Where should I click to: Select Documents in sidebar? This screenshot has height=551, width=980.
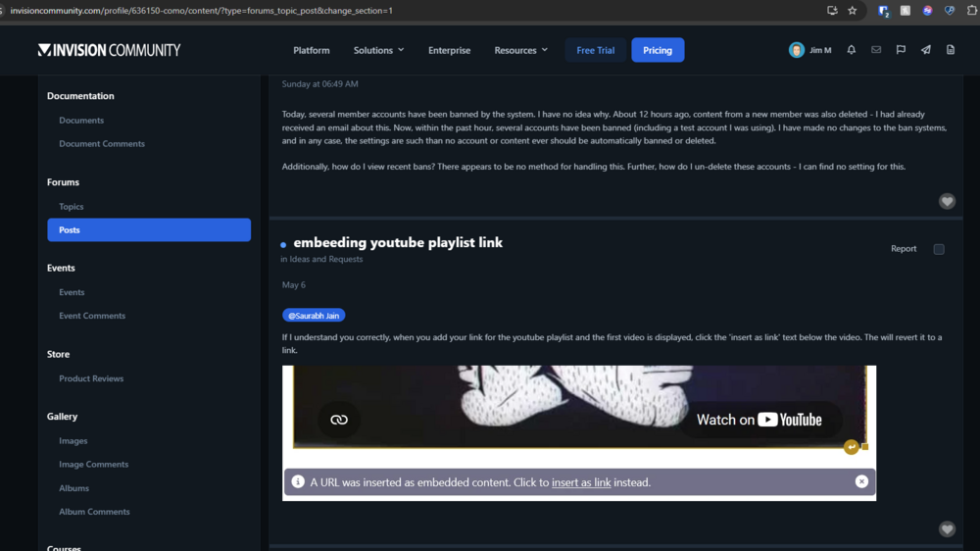(81, 120)
